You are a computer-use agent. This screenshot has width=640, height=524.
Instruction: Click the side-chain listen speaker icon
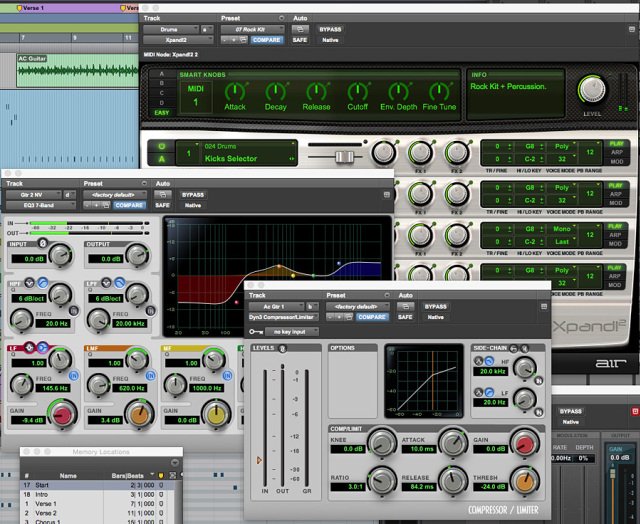point(524,348)
